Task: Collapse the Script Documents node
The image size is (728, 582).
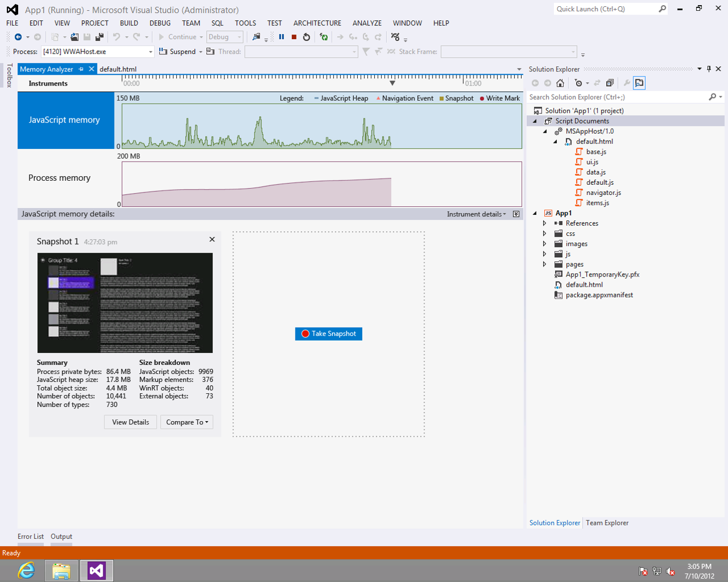Action: coord(535,121)
